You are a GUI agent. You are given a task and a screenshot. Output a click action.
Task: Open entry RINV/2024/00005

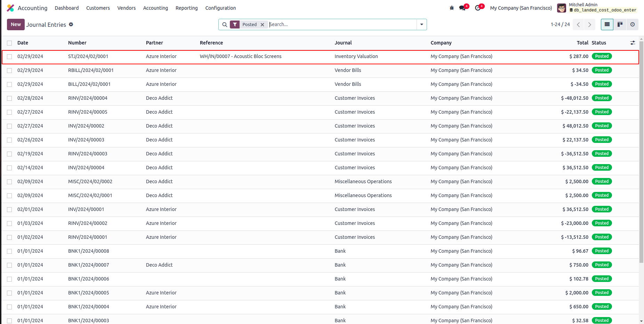[88, 112]
